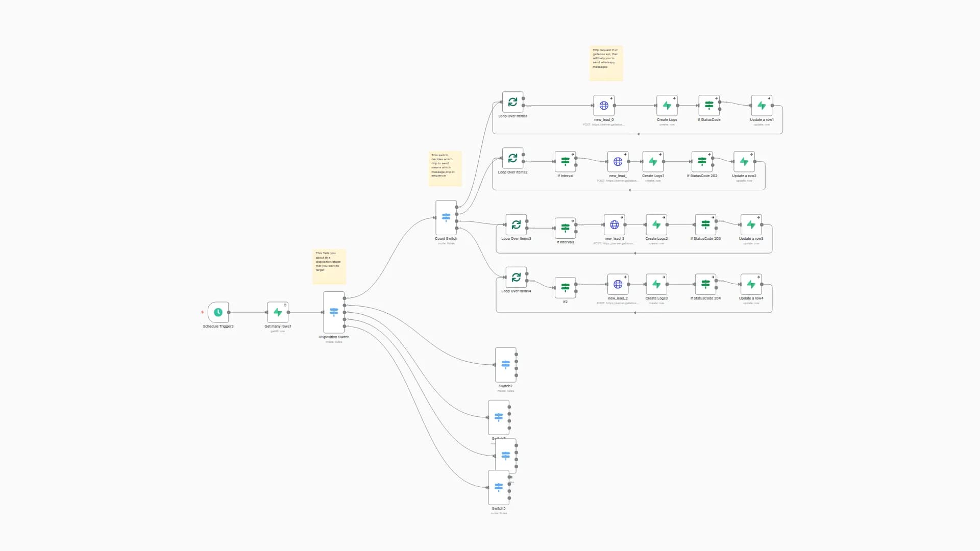Open the Loop Over Items1 node
980x551 pixels.
tap(512, 102)
